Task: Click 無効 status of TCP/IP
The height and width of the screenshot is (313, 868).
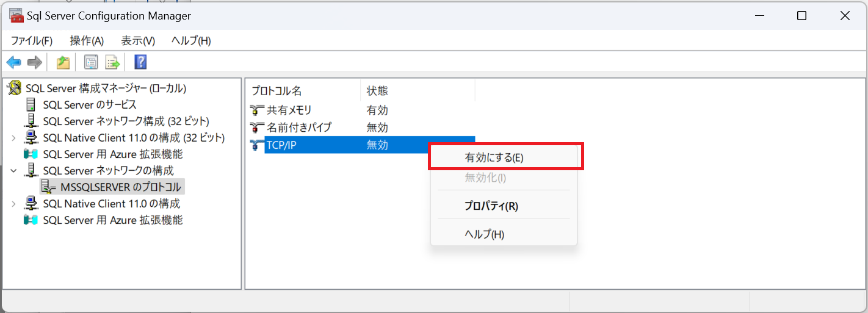Action: [x=377, y=145]
